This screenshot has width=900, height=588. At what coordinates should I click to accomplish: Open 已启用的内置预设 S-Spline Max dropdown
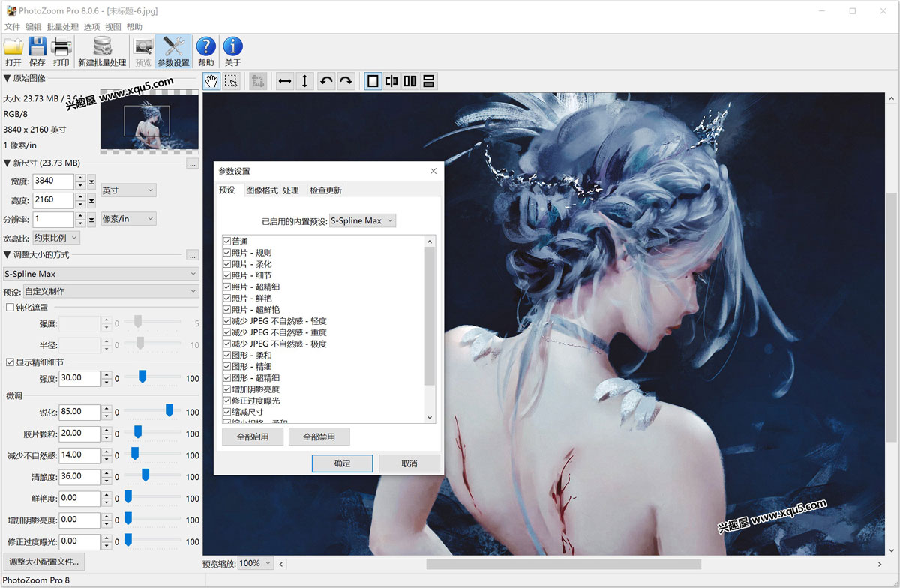[x=362, y=220]
